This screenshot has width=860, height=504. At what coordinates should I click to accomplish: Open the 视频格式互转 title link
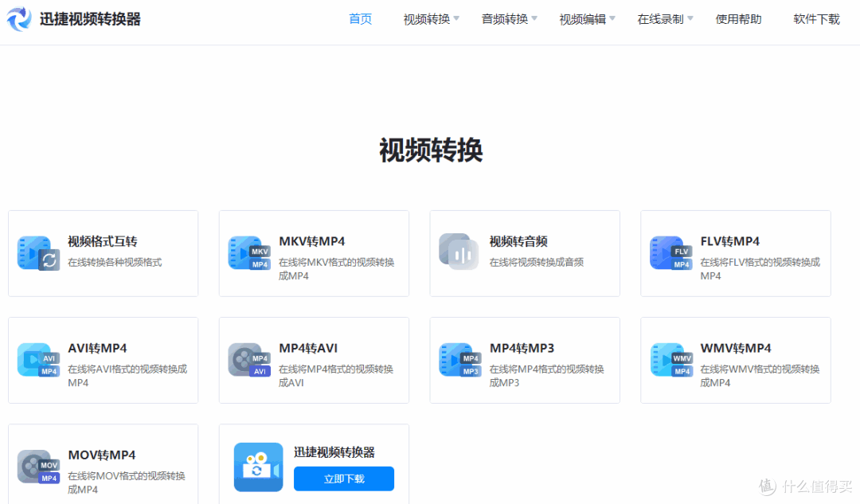tap(103, 241)
